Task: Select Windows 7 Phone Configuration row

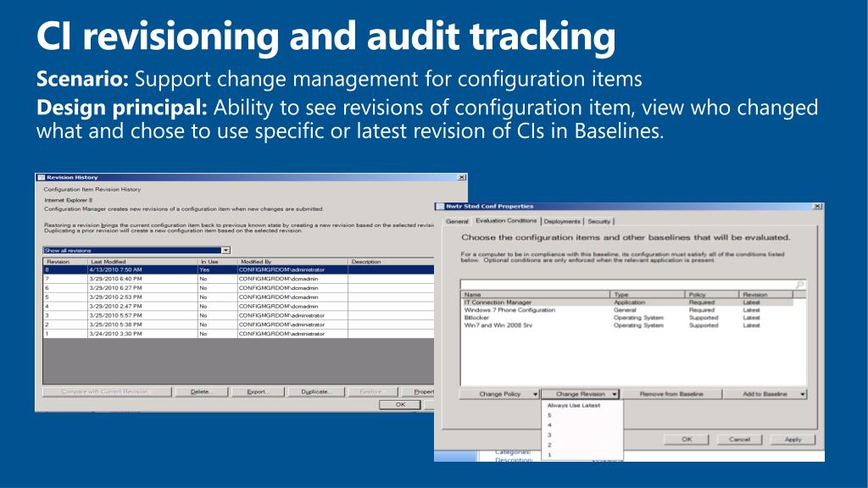Action: [627, 310]
